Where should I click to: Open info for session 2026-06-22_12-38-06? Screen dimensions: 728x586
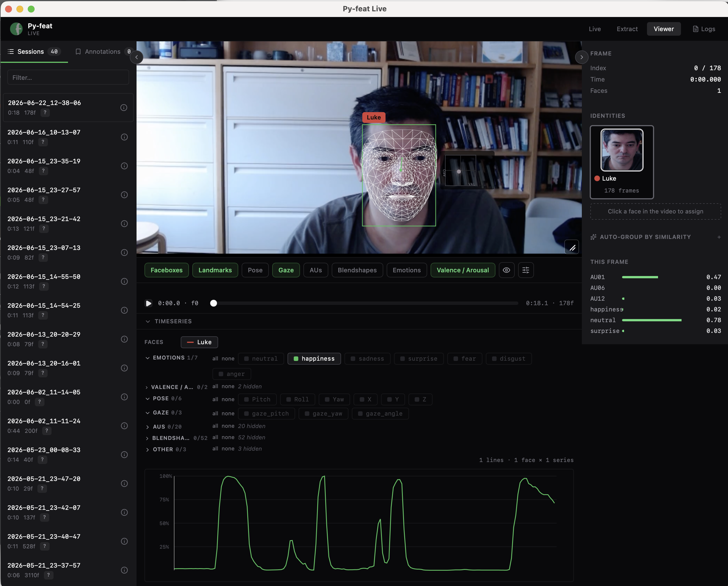click(x=124, y=108)
